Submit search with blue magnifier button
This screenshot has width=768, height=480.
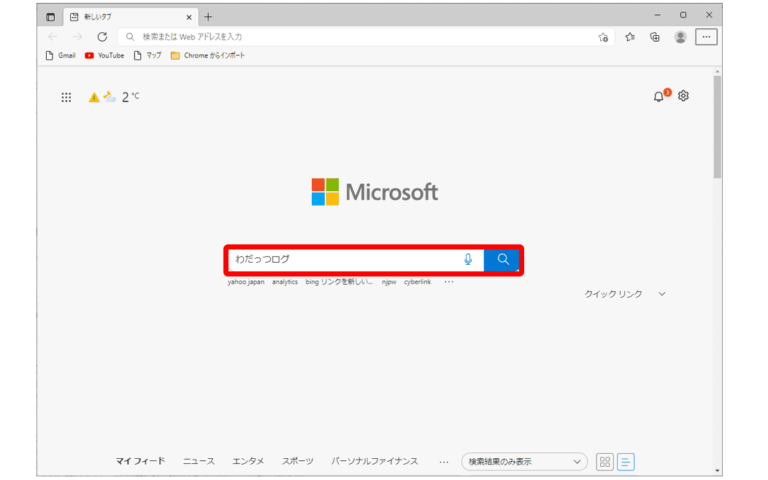click(x=502, y=260)
